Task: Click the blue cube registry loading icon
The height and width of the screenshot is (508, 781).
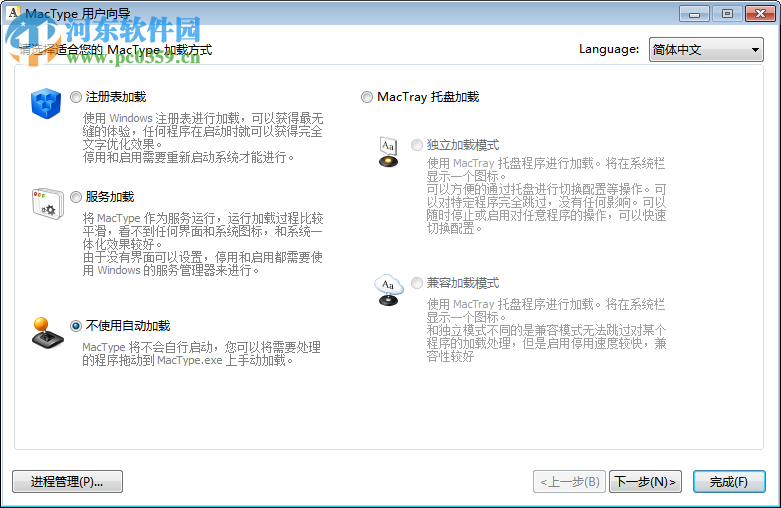Action: click(46, 104)
